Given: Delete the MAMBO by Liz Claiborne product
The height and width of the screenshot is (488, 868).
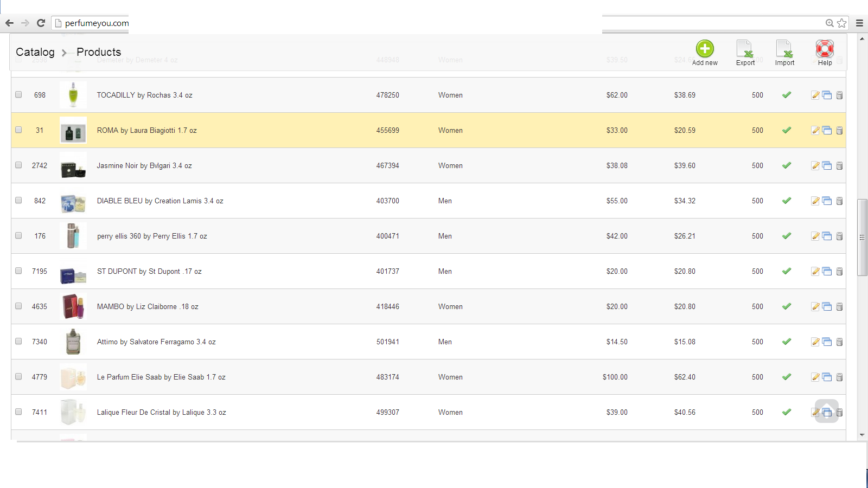Looking at the screenshot, I should click(839, 306).
